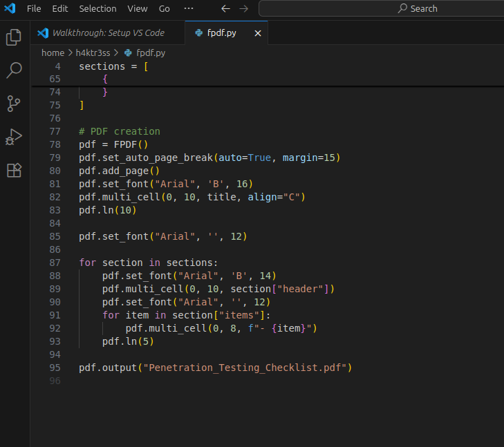
Task: Select the fpdf.py tab
Action: tap(221, 33)
